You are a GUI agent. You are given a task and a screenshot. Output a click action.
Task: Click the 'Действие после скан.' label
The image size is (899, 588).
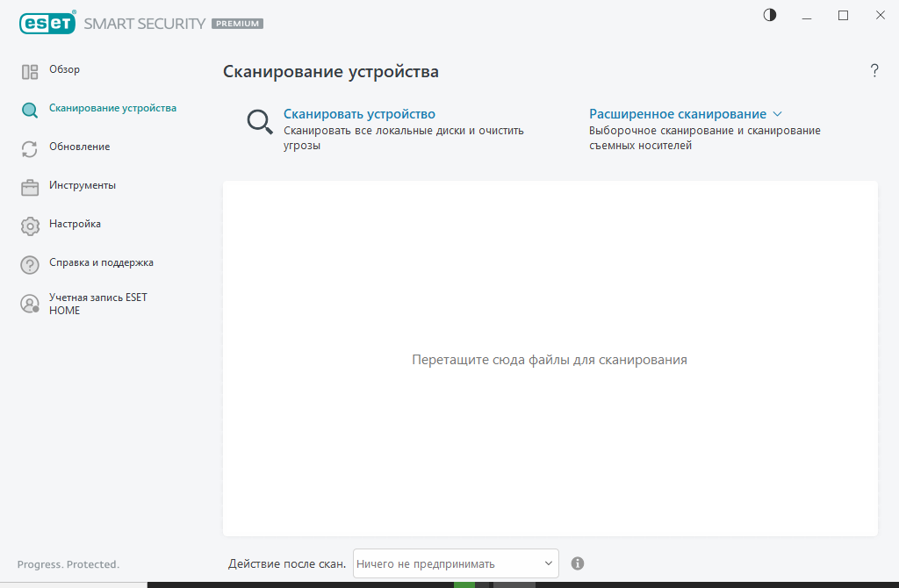pos(287,564)
